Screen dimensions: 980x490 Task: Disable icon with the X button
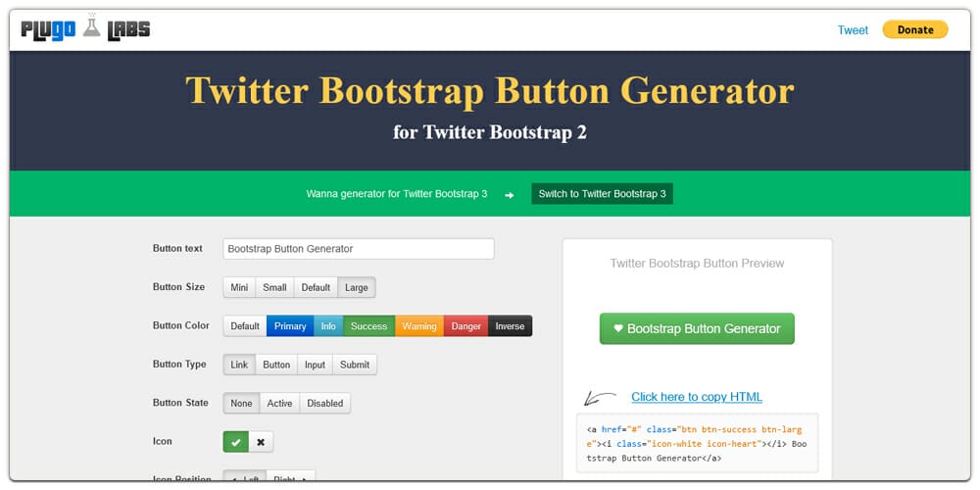[x=261, y=442]
